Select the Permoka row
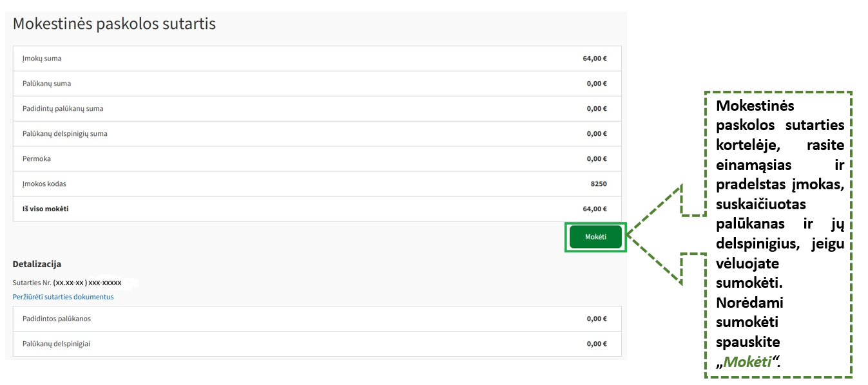 [x=317, y=159]
